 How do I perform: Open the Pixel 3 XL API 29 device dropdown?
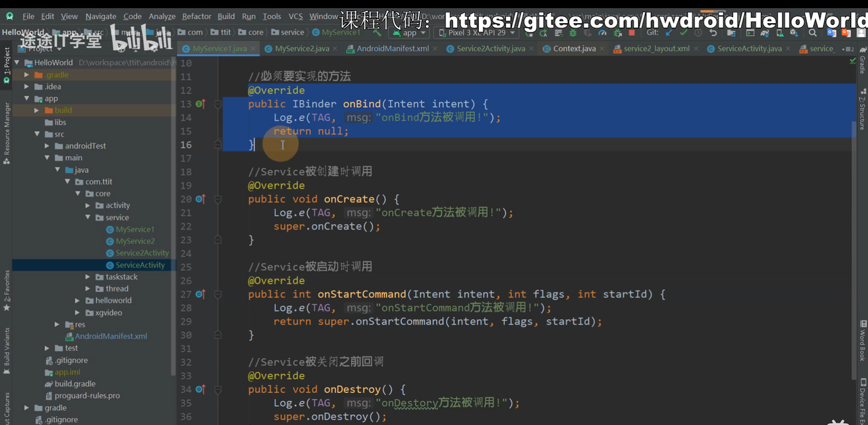[475, 32]
